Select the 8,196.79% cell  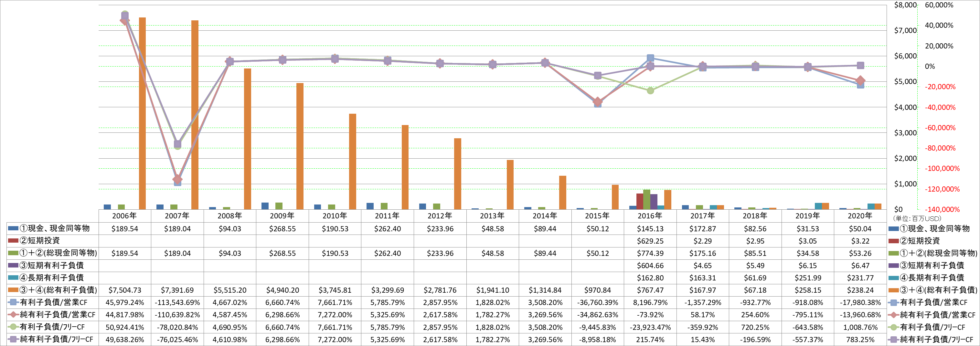[650, 303]
